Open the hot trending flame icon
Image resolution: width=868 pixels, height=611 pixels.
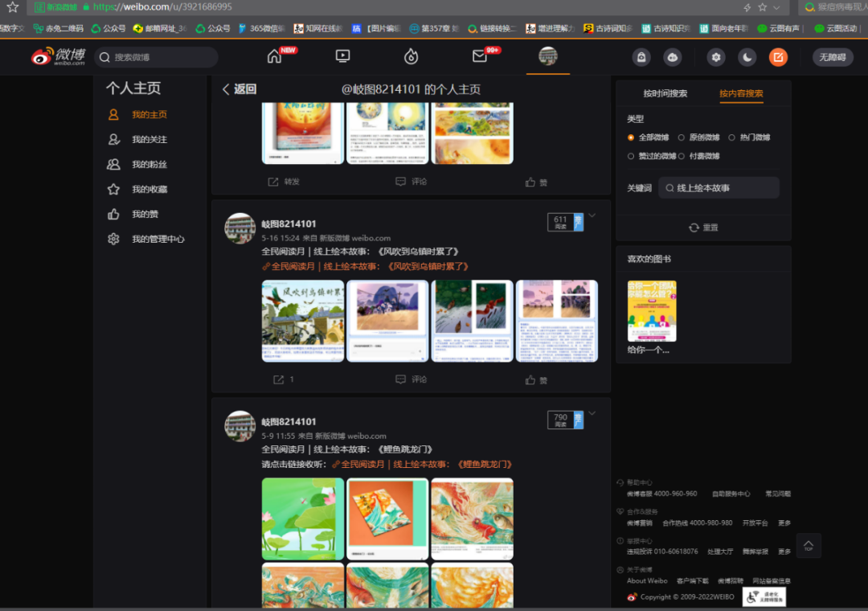click(411, 56)
